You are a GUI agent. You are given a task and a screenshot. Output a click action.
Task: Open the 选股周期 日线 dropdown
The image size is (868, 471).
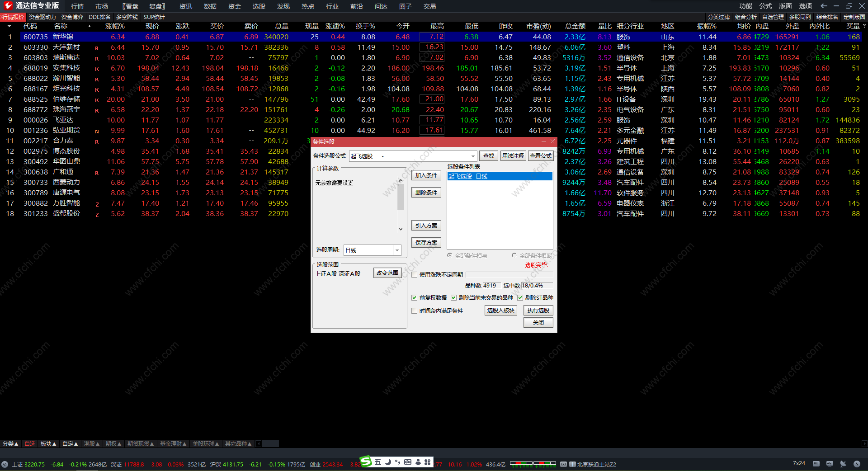point(397,250)
